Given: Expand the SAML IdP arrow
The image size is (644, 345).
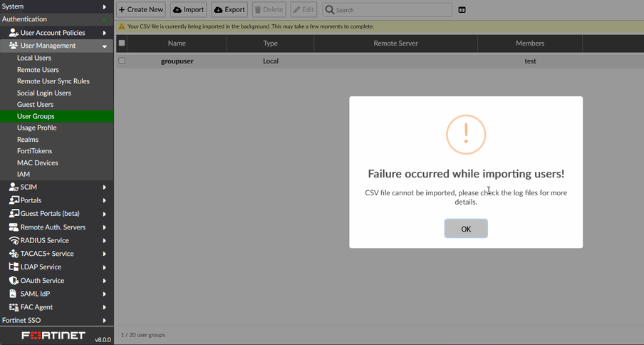Looking at the screenshot, I should coord(104,294).
